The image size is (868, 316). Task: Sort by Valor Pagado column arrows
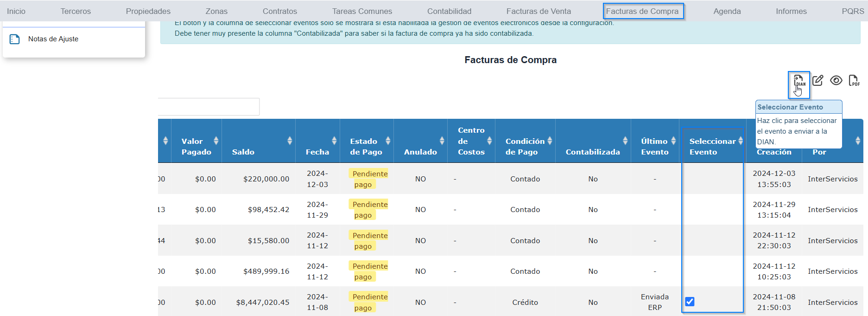click(216, 141)
